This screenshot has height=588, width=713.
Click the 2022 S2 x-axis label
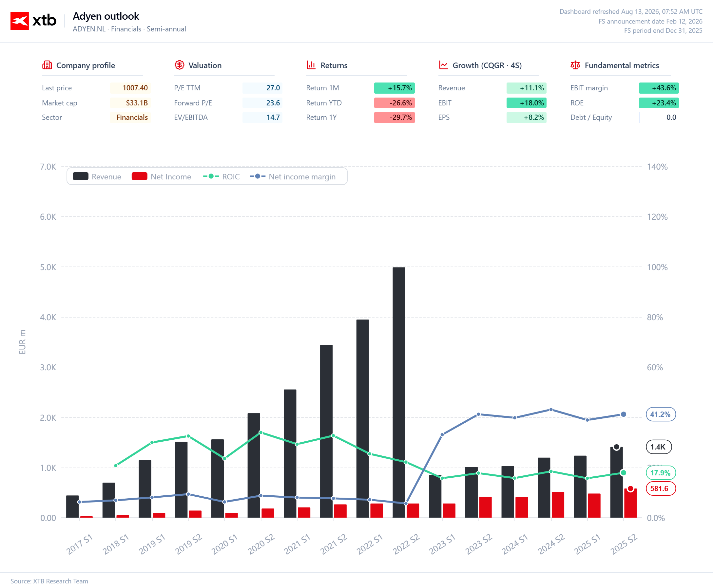click(x=406, y=544)
